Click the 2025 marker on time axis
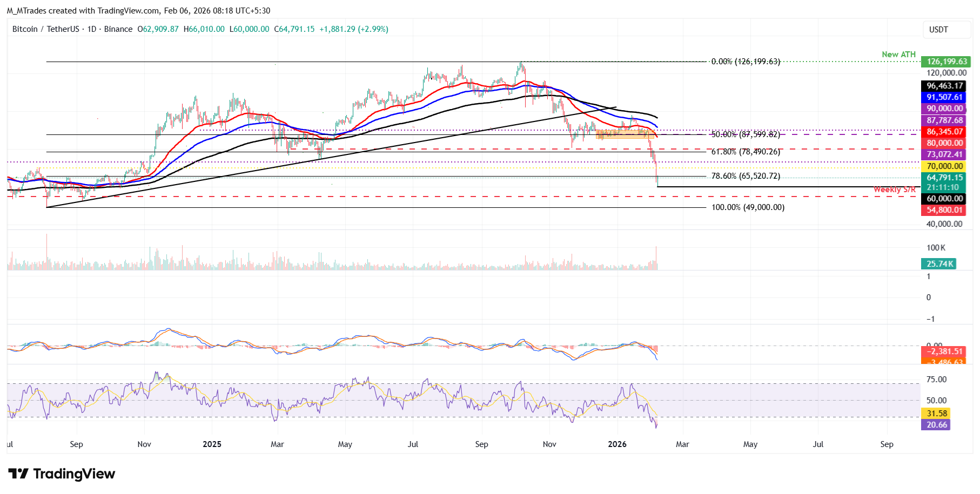Image resolution: width=980 pixels, height=494 pixels. (212, 444)
